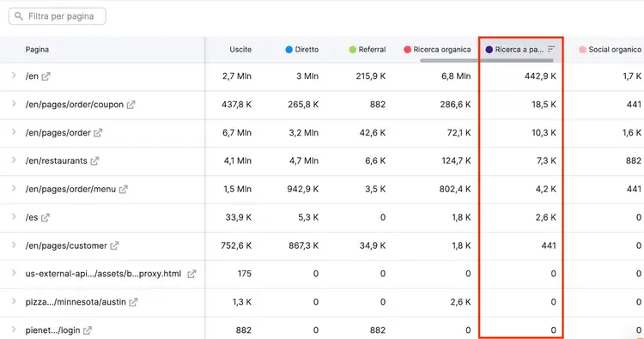Click the pink Social organico dot

[582, 50]
